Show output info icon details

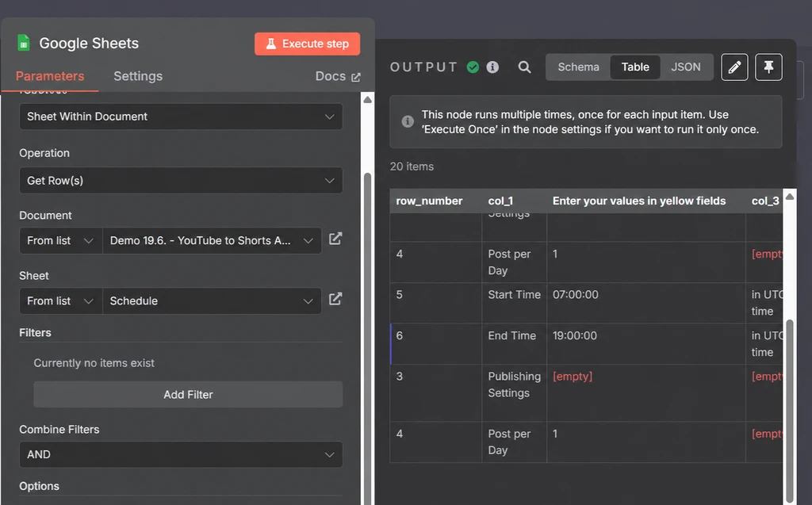pos(492,67)
